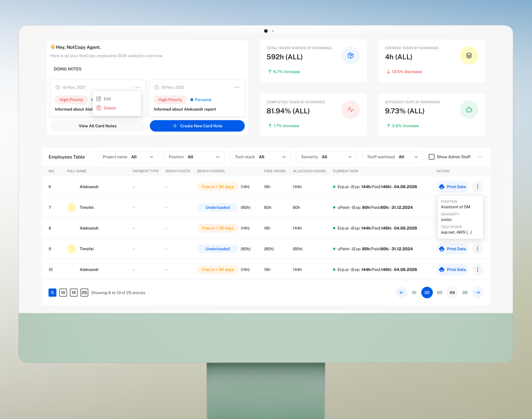Image resolution: width=532 pixels, height=419 pixels.
Task: Click the Edit pencil icon in note menu
Action: [x=99, y=99]
